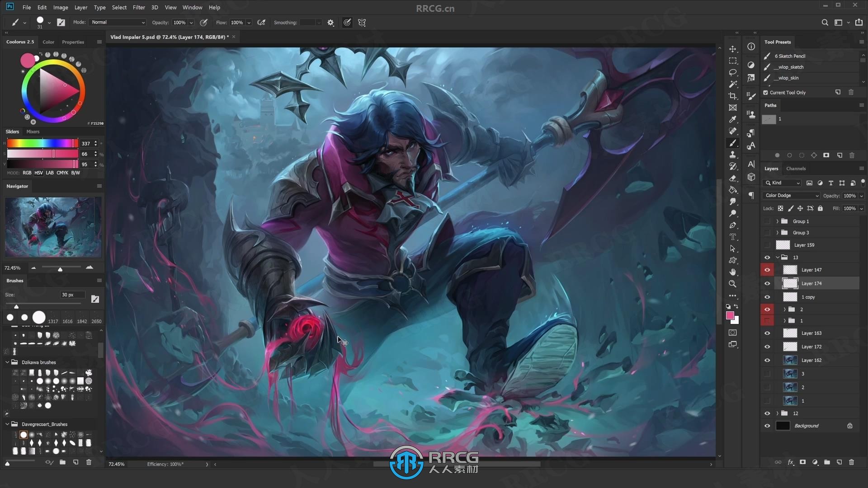
Task: Select the Dodge tool
Action: [x=733, y=213]
